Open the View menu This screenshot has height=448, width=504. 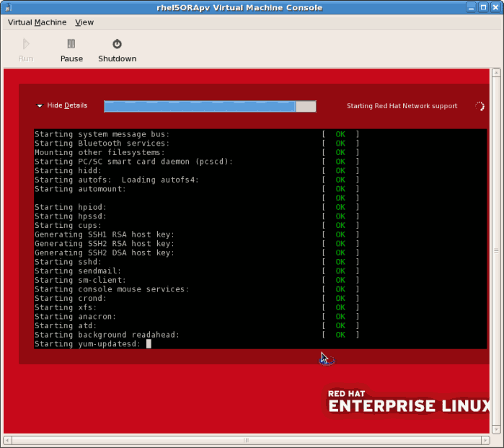(x=84, y=22)
